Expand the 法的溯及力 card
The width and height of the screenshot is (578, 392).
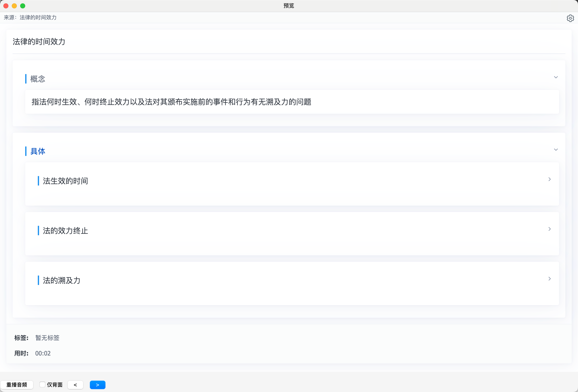pos(550,279)
